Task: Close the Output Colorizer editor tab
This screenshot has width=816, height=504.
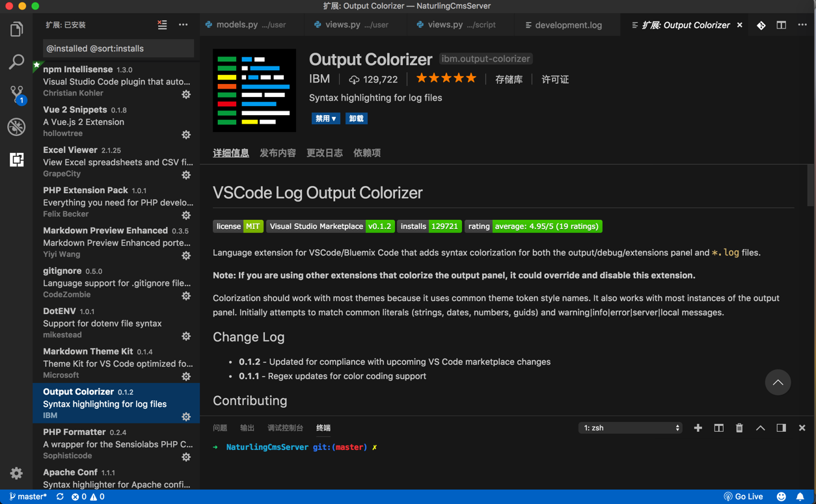Action: (x=739, y=25)
